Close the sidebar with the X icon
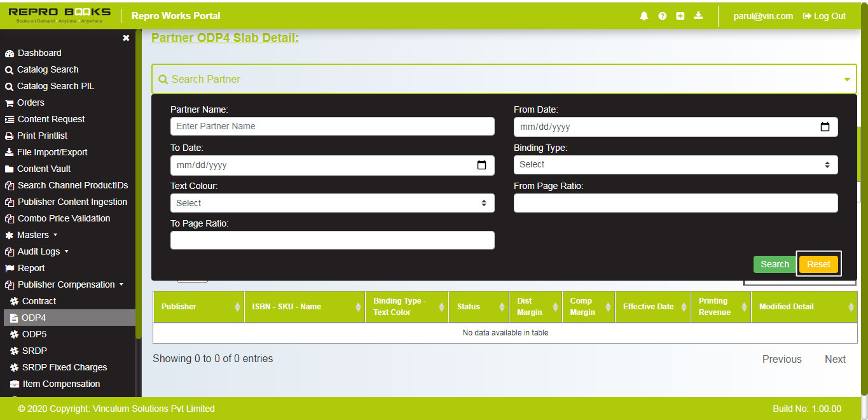Image resolution: width=868 pixels, height=420 pixels. tap(126, 38)
